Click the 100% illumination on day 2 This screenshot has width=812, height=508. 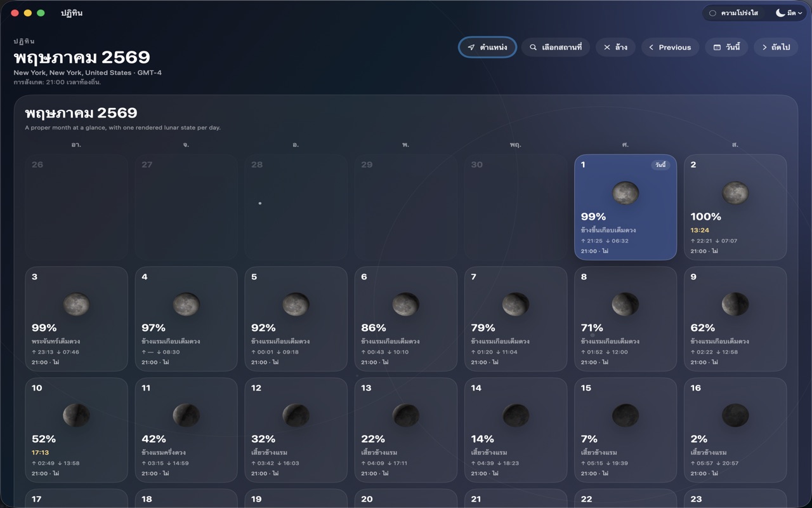pyautogui.click(x=705, y=217)
